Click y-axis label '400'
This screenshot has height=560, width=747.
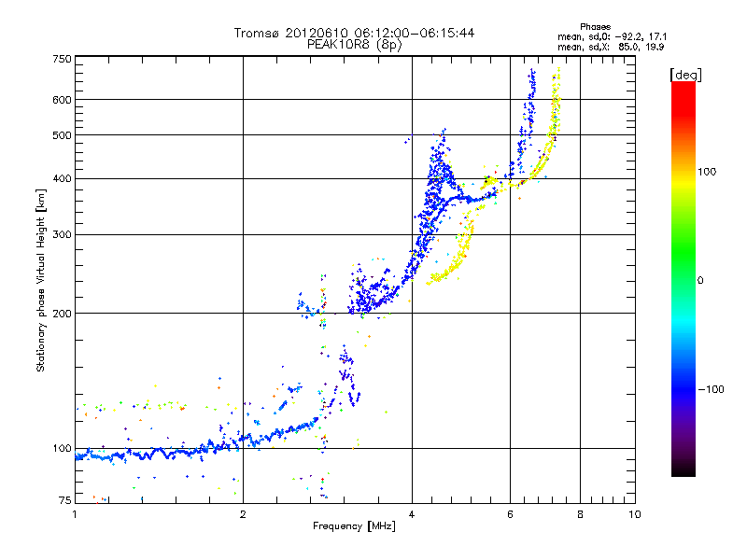pos(62,179)
